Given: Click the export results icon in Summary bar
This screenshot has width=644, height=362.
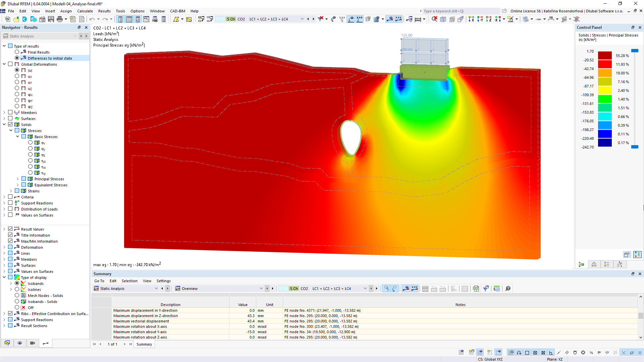Looking at the screenshot, I should 476,288.
